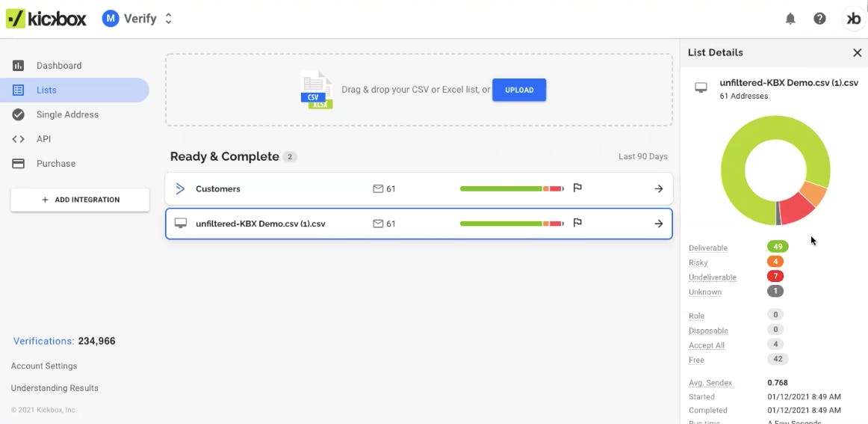Image resolution: width=868 pixels, height=424 pixels.
Task: Open Understanding Results
Action: click(x=55, y=388)
